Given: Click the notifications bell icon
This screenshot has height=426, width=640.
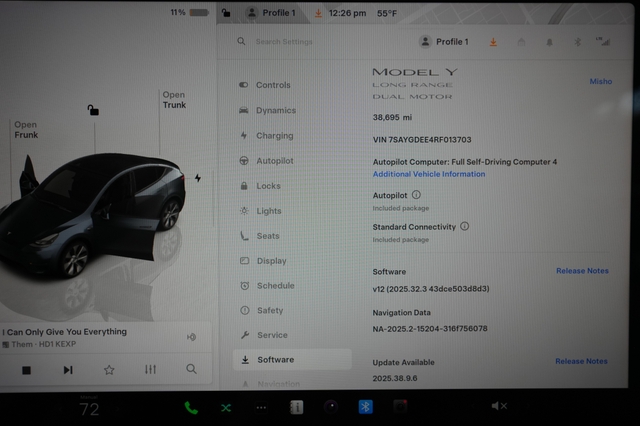Looking at the screenshot, I should (x=549, y=42).
